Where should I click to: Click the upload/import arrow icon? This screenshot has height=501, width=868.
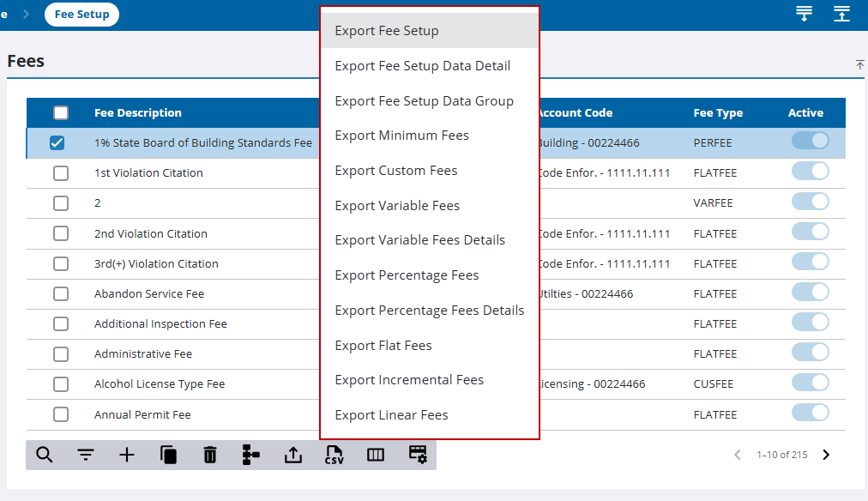coord(293,455)
